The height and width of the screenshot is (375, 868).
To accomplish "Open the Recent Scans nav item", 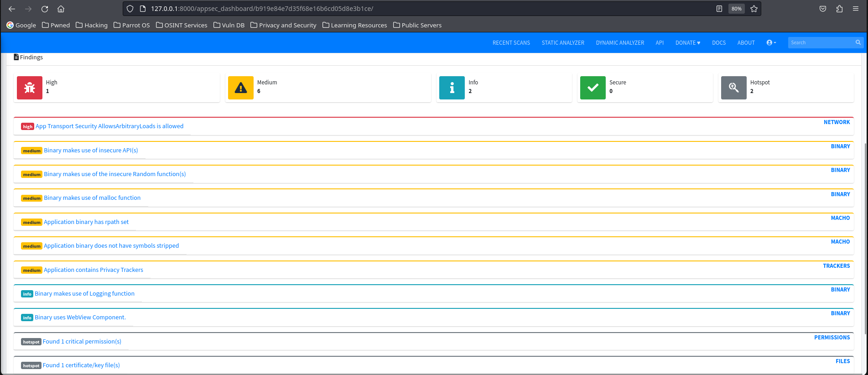I will pos(511,42).
